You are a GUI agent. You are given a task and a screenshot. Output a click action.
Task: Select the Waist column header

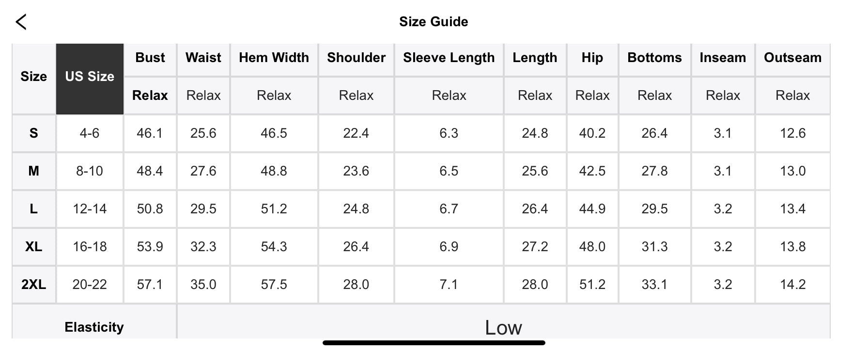(203, 58)
